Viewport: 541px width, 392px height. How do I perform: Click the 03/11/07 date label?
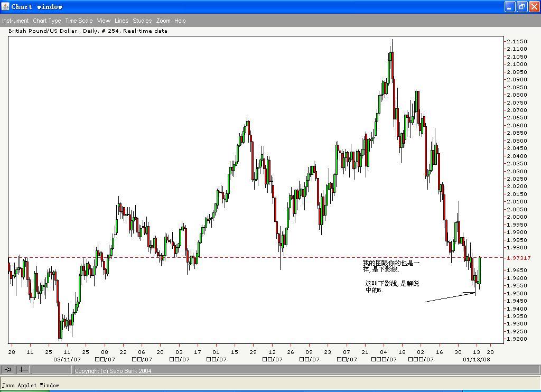point(67,359)
